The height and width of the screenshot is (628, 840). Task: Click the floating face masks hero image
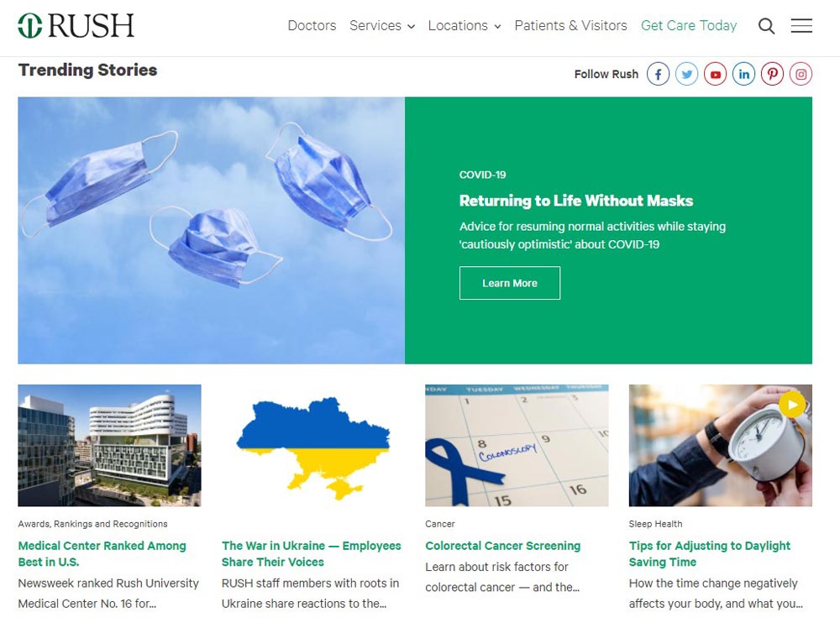click(x=211, y=230)
